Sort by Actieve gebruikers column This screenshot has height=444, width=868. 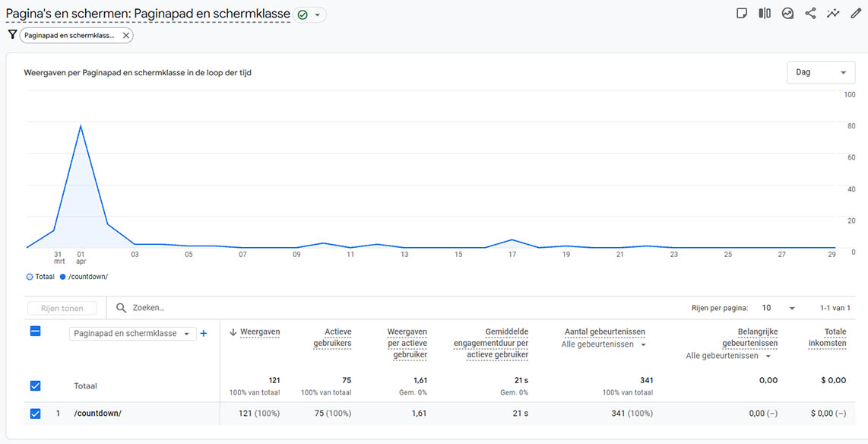click(332, 338)
